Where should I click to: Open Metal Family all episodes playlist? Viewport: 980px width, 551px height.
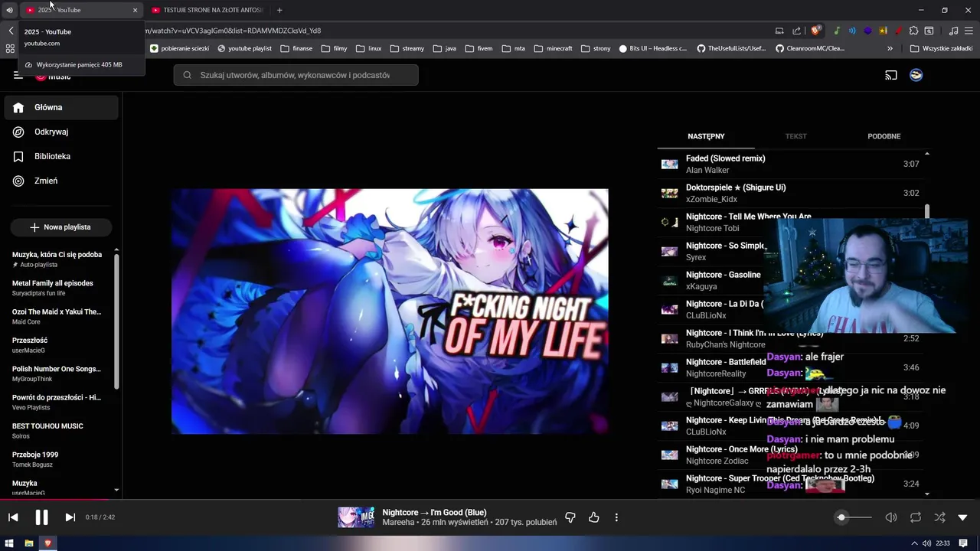pyautogui.click(x=57, y=288)
